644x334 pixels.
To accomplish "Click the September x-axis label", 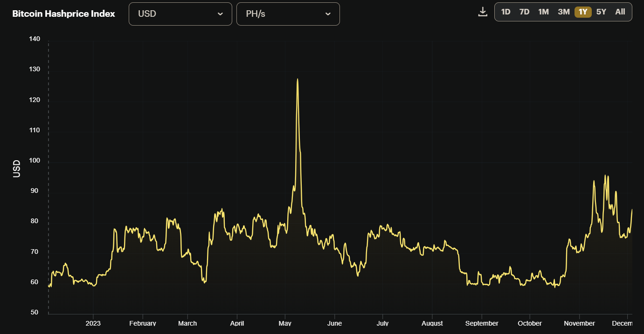I will [482, 323].
